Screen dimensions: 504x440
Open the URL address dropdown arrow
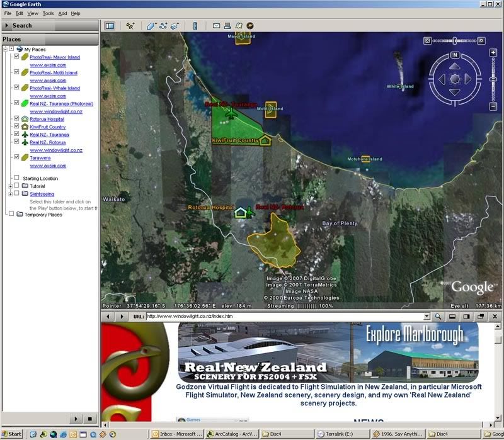(427, 317)
